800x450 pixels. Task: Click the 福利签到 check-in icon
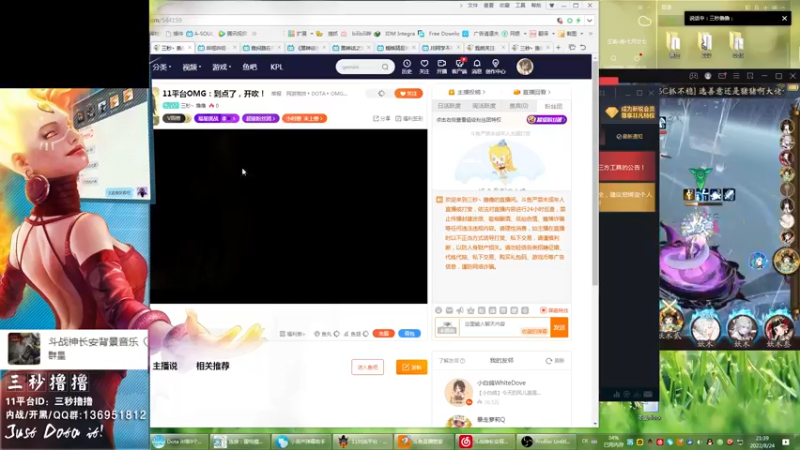398,118
